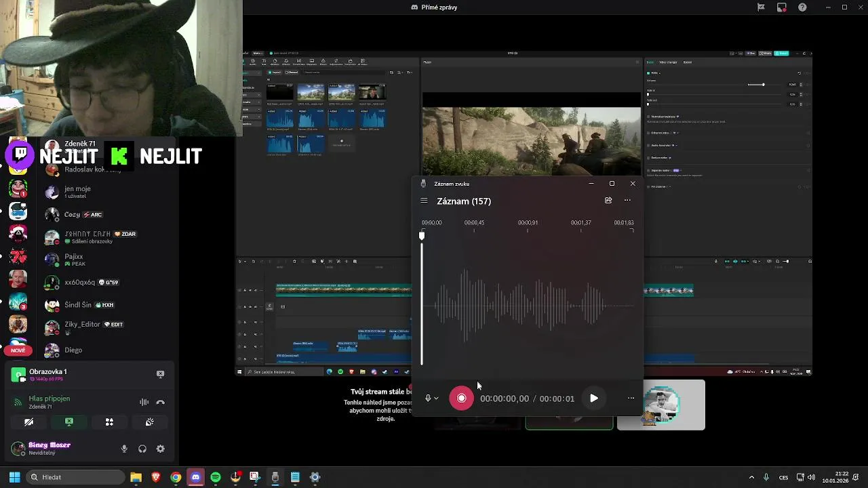
Task: Mute the Discord microphone
Action: click(124, 449)
